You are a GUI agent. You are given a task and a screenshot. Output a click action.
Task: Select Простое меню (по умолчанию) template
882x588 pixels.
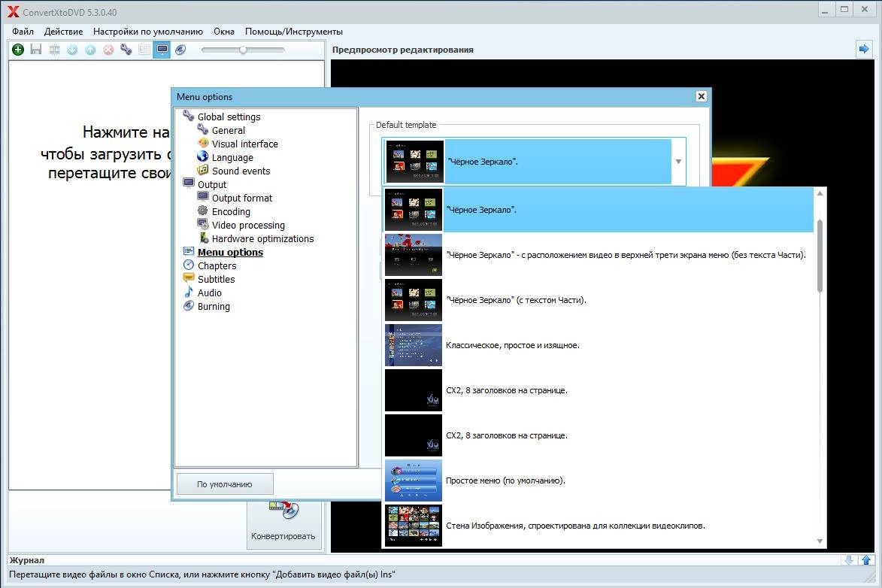pos(599,480)
